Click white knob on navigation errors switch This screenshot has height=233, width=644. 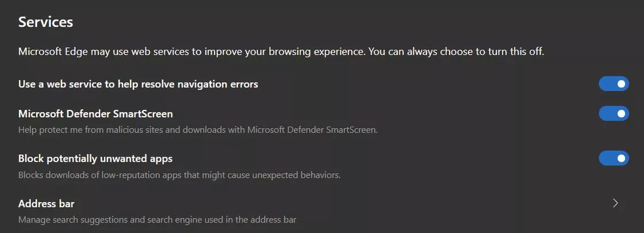point(622,84)
